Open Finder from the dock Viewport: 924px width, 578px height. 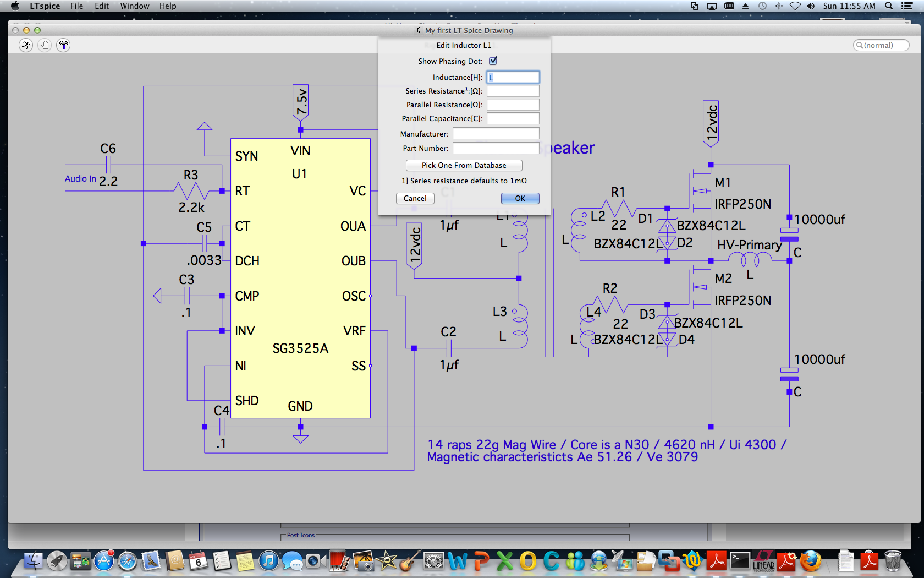coord(34,561)
